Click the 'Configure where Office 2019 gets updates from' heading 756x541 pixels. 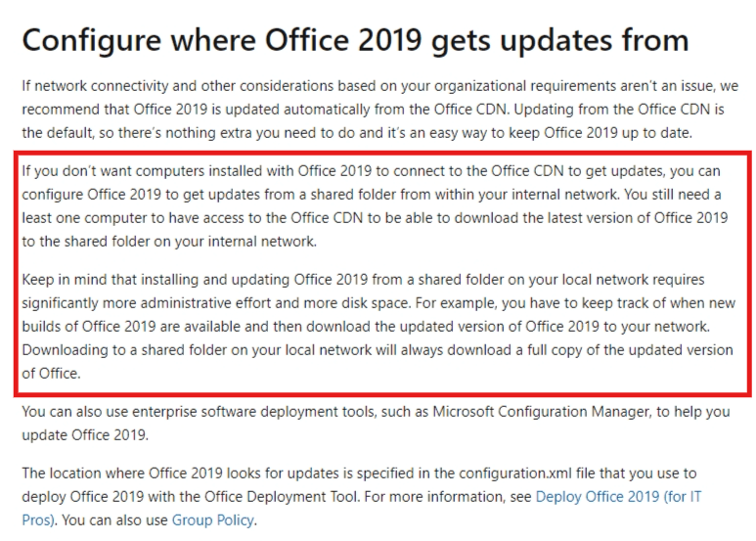[x=355, y=40]
